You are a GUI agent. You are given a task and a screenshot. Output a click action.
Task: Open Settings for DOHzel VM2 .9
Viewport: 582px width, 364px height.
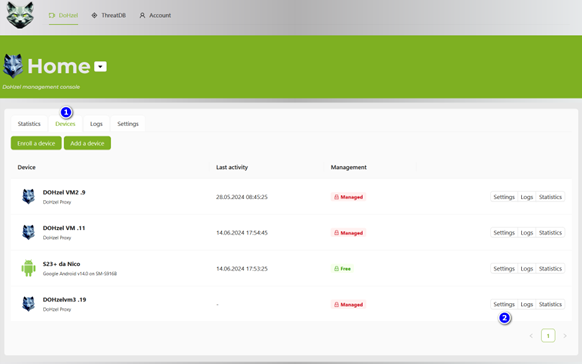coord(504,197)
